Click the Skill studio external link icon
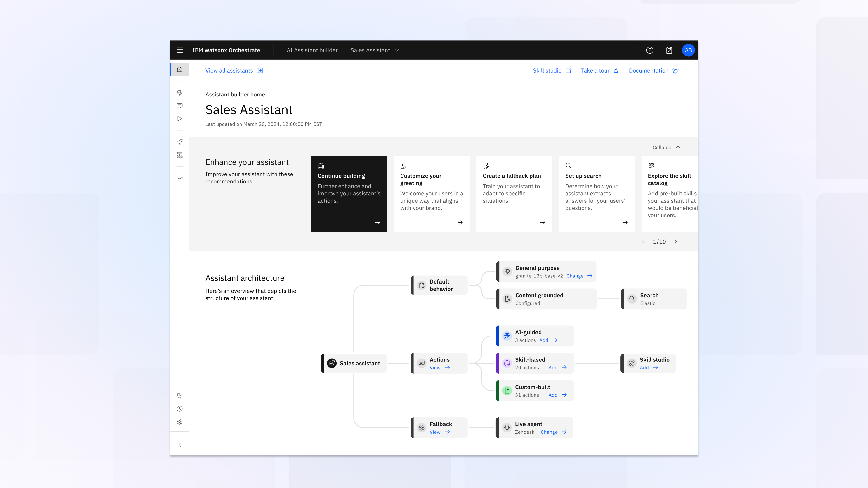 pos(569,70)
